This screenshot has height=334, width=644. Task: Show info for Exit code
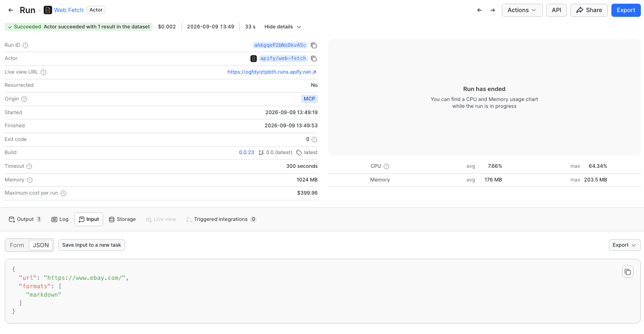pos(314,139)
